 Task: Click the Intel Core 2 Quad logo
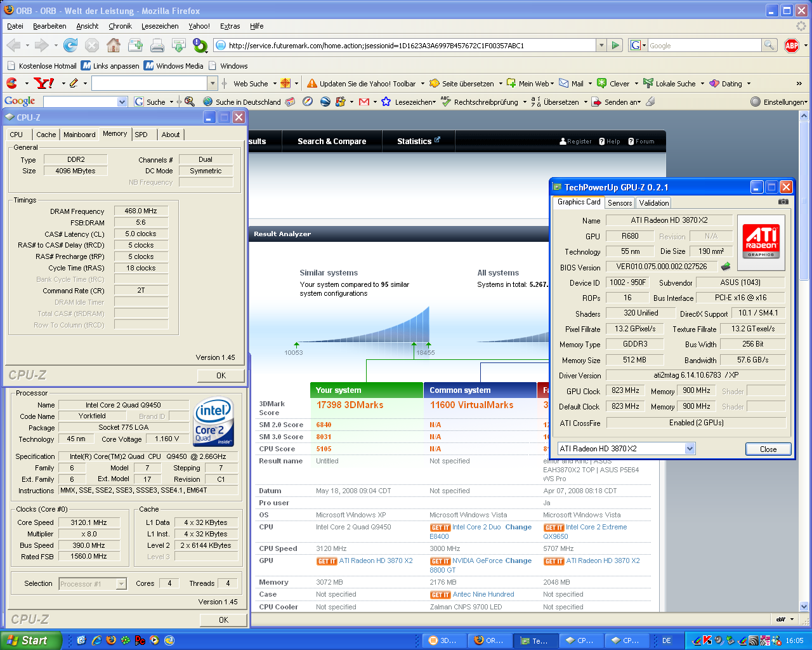(x=213, y=421)
